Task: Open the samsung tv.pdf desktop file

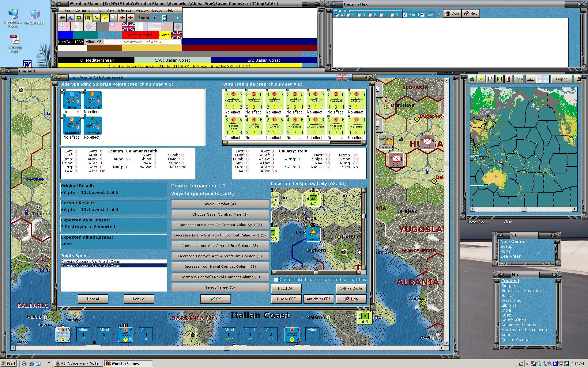Action: (15, 44)
